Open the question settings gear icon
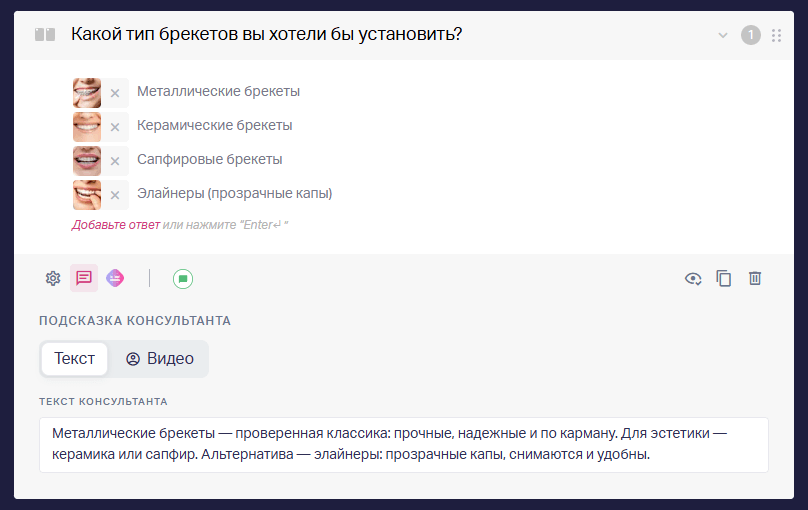Viewport: 808px width, 510px height. (53, 279)
